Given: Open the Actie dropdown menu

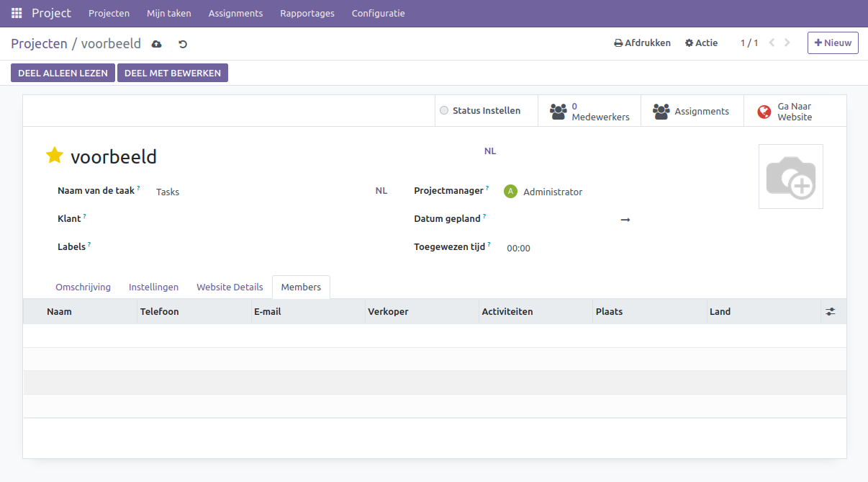Looking at the screenshot, I should point(701,43).
